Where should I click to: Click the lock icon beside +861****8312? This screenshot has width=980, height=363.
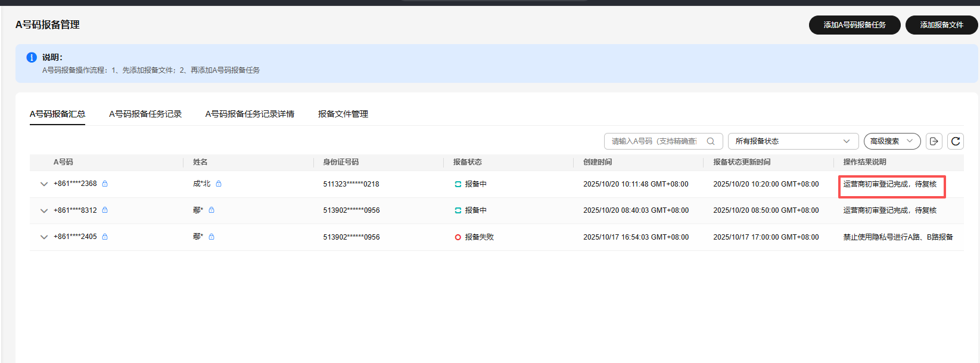105,210
